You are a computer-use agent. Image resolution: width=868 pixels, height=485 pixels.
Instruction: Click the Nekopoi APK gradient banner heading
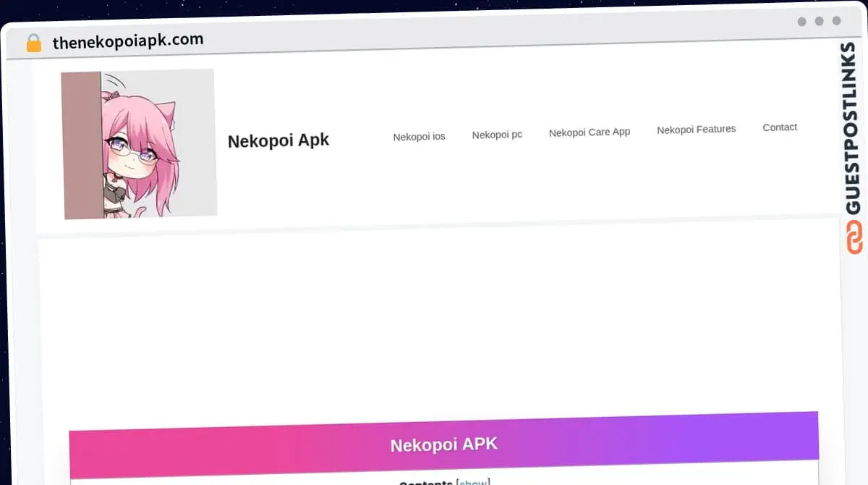coord(443,444)
